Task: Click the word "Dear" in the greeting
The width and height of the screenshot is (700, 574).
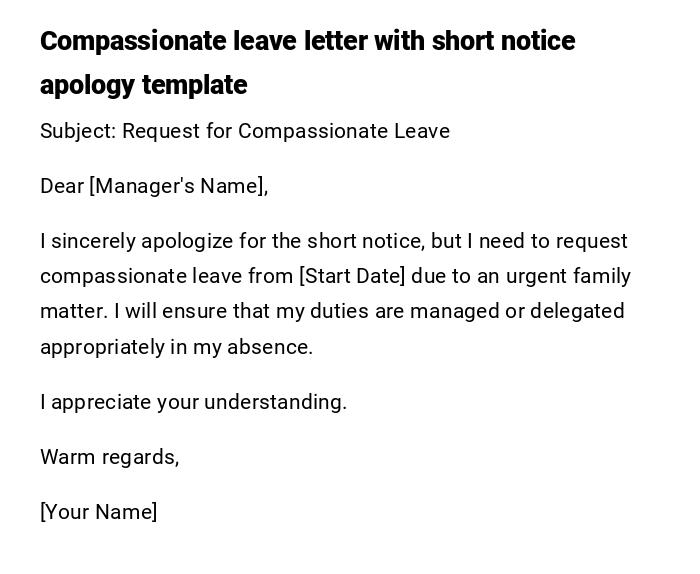Action: click(62, 186)
